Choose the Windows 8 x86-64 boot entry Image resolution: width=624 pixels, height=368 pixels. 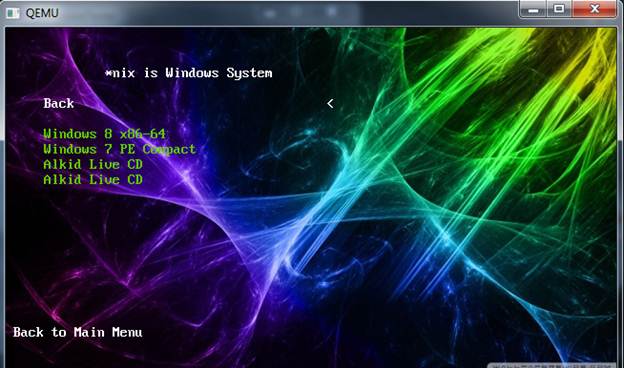104,134
